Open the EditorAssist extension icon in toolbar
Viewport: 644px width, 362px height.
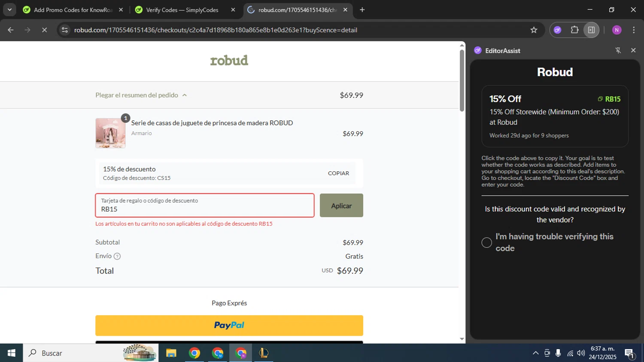(557, 30)
